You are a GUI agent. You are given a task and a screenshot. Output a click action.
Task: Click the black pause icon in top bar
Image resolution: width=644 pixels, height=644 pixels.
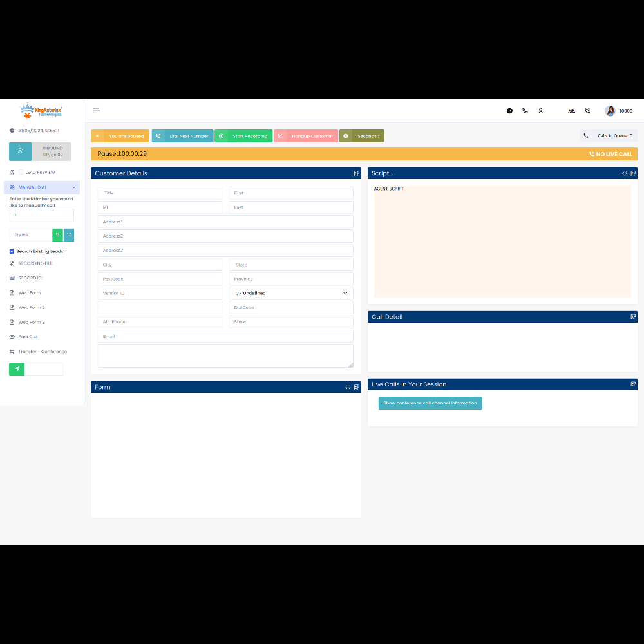click(x=509, y=111)
